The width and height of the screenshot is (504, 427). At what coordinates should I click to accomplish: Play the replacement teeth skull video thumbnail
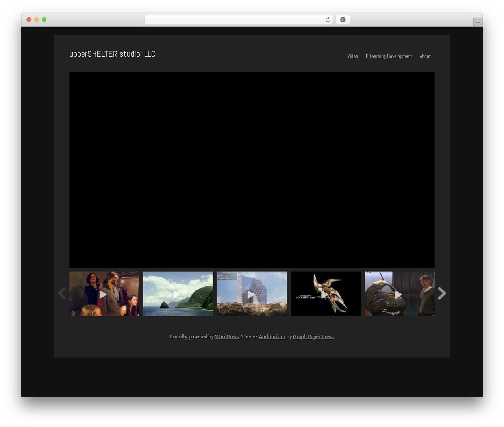326,294
